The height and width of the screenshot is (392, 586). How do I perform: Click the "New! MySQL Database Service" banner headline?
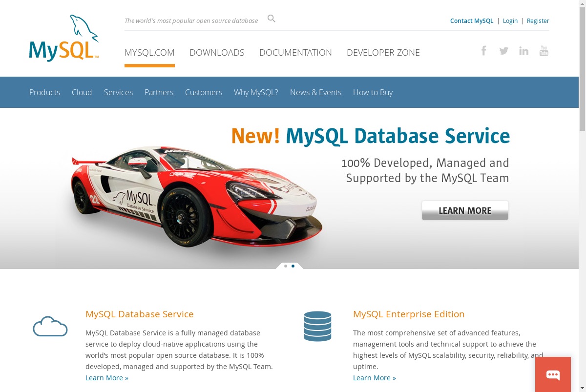tap(371, 136)
